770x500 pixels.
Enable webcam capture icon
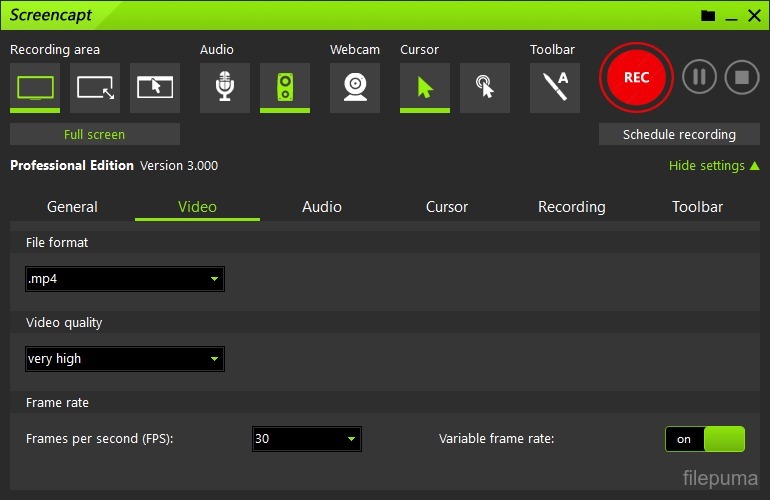[355, 87]
